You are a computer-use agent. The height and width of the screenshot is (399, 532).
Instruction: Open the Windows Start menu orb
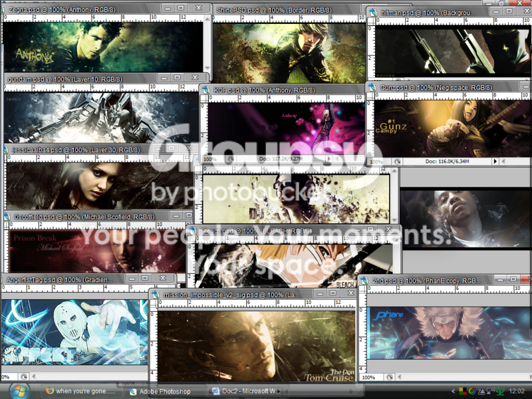[x=19, y=391]
